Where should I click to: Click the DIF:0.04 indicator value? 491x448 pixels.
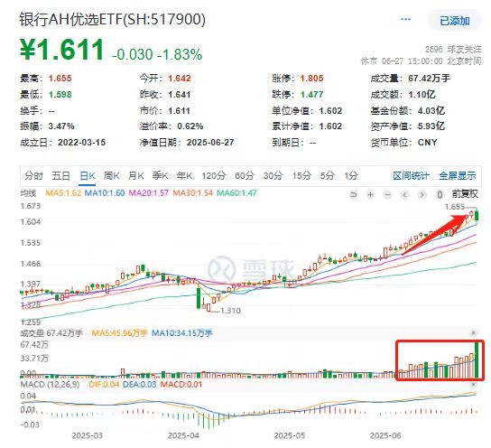pos(104,385)
